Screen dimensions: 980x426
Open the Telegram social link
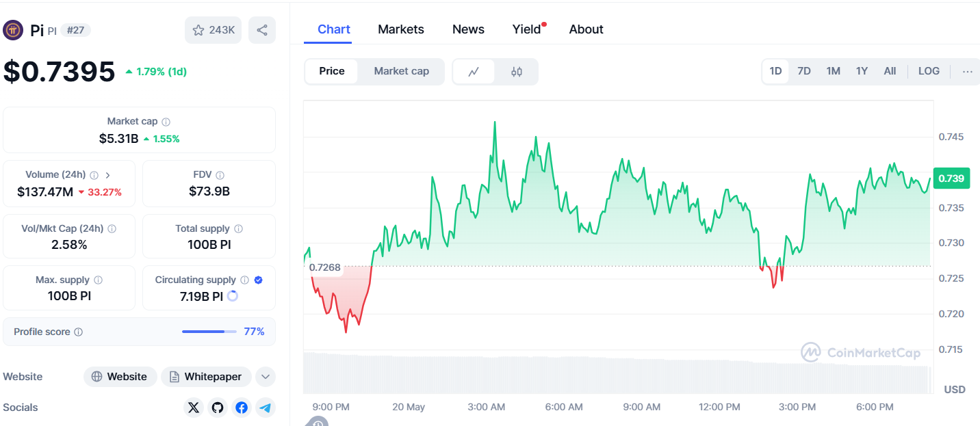coord(265,408)
